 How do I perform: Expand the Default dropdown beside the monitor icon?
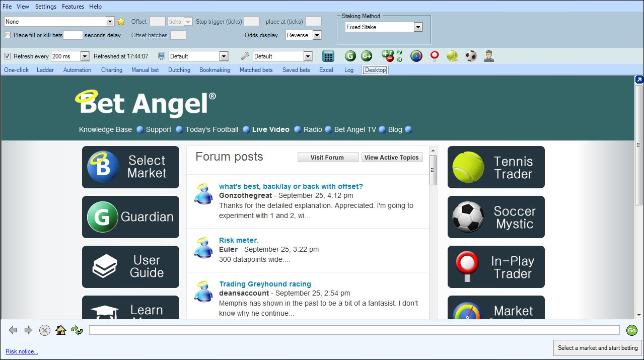[224, 56]
